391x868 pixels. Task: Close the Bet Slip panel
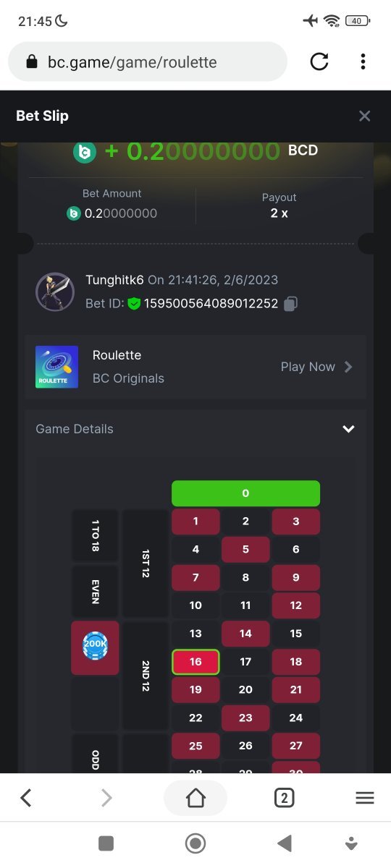click(x=365, y=116)
